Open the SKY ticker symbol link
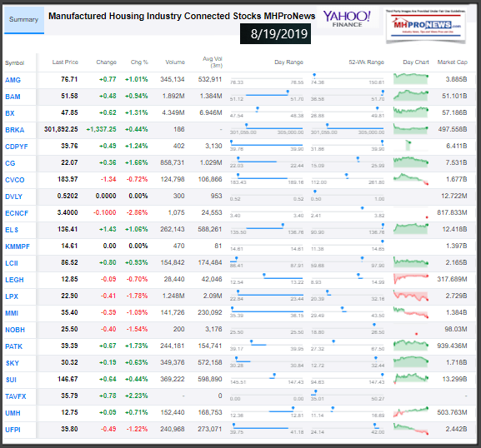Viewport: 481px width, 448px height. pyautogui.click(x=13, y=363)
